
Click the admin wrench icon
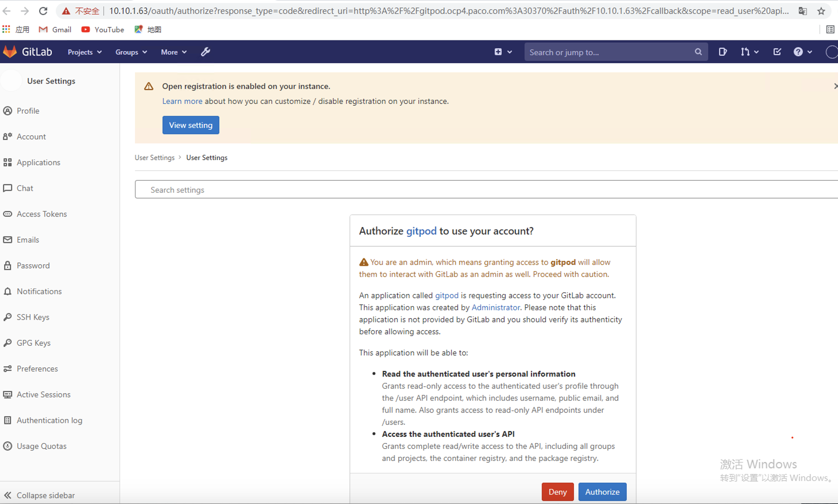click(x=205, y=52)
